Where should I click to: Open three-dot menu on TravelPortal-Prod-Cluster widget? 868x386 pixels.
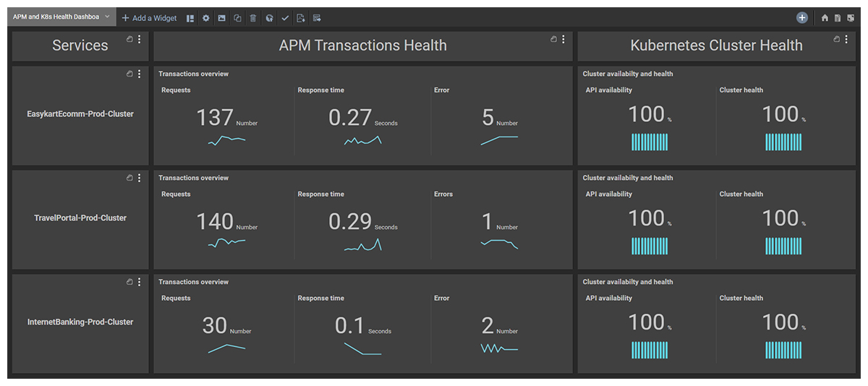[x=140, y=177]
